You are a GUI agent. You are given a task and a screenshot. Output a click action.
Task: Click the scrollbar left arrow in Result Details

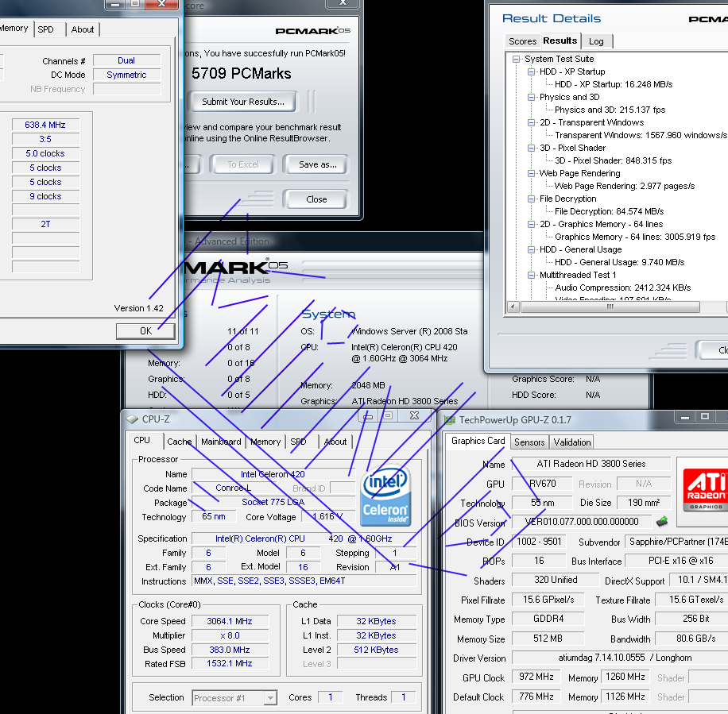513,307
